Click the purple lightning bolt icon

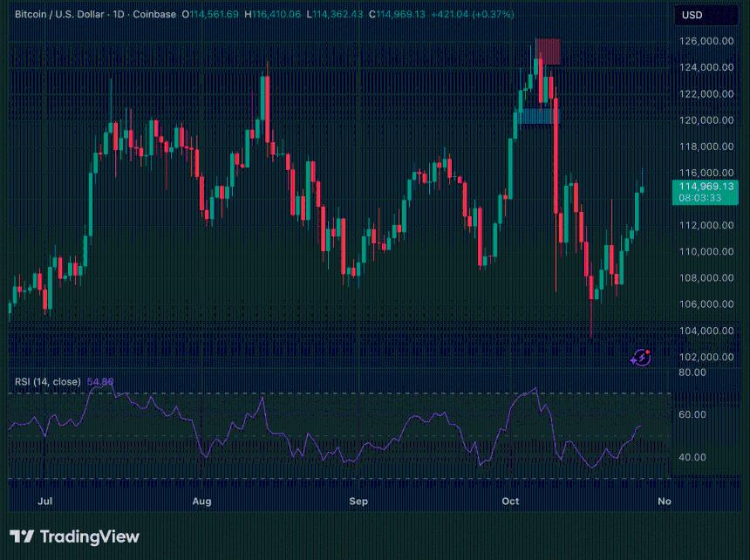pos(641,356)
